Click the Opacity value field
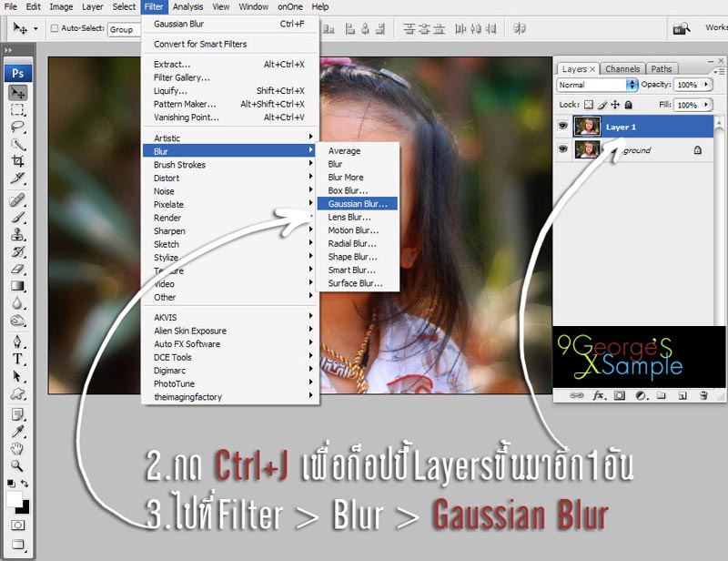 [x=688, y=85]
